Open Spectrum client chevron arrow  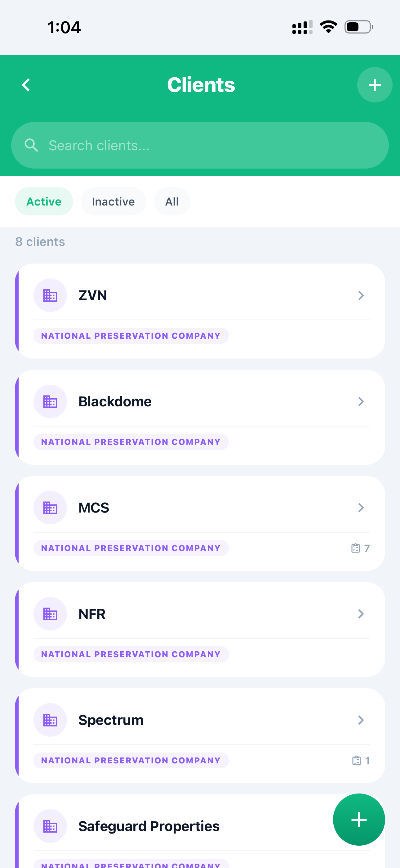[361, 720]
